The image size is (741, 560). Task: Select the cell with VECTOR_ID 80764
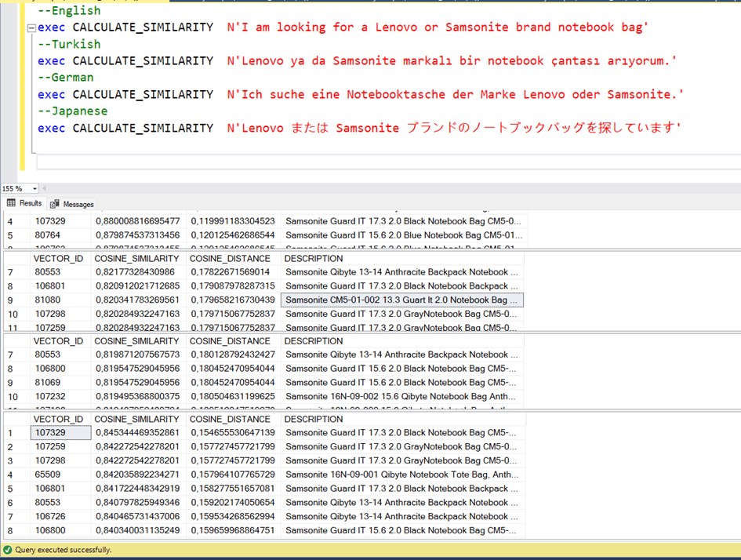click(47, 235)
